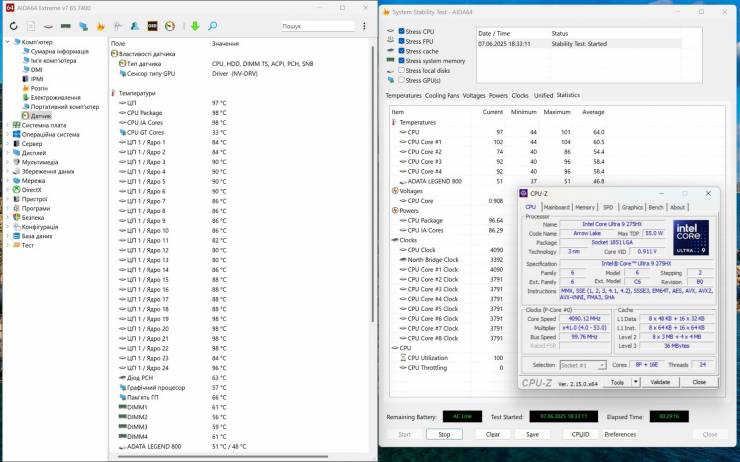Screen dimensions: 740x462
Task: Select the Stability Test: Started log row
Action: click(579, 44)
